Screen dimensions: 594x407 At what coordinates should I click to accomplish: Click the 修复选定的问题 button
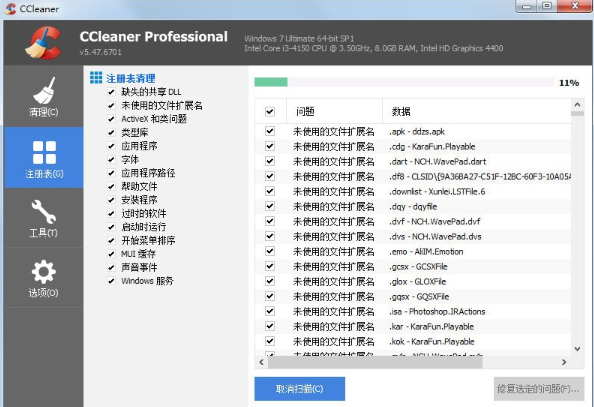coord(538,389)
